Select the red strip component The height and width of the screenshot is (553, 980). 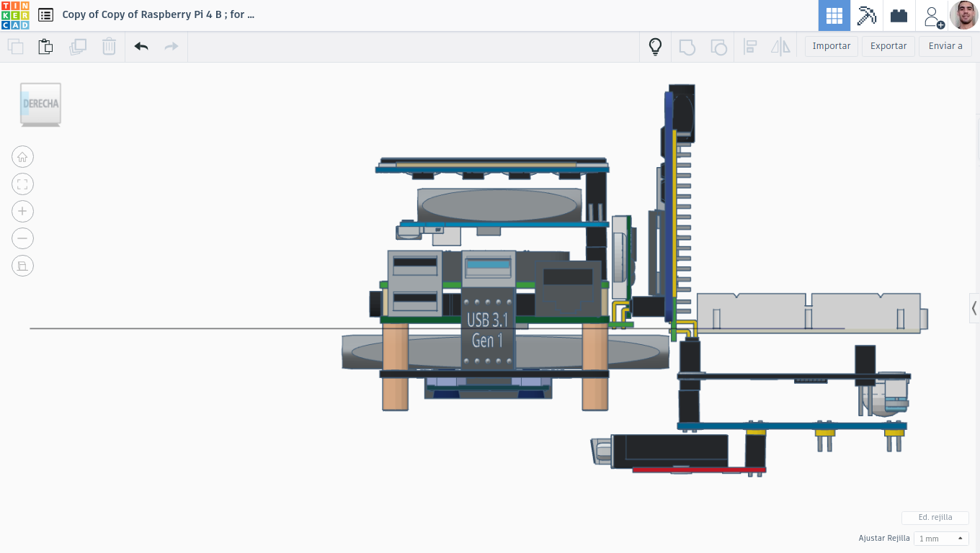(698, 470)
